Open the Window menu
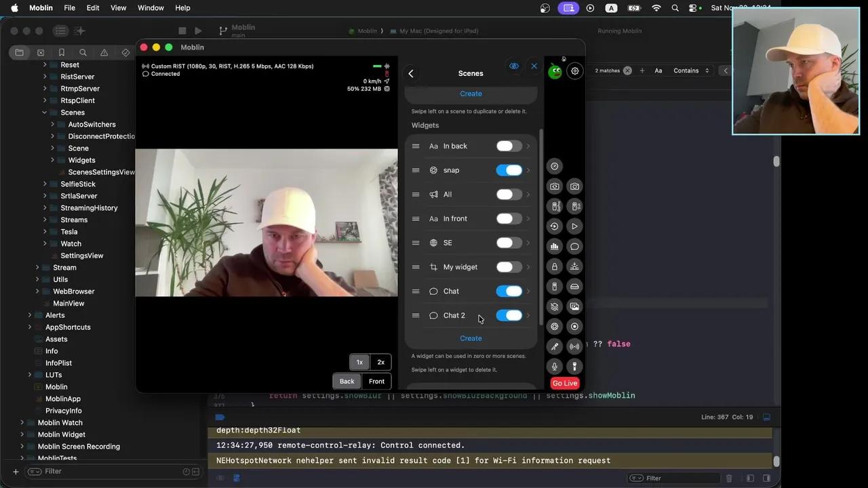868x488 pixels. click(151, 8)
